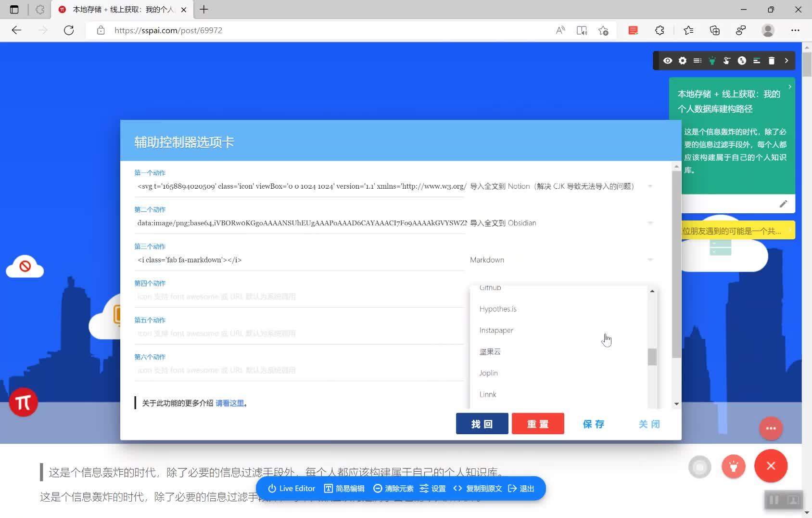The width and height of the screenshot is (812, 518).
Task: Open a new browser tab
Action: point(204,9)
